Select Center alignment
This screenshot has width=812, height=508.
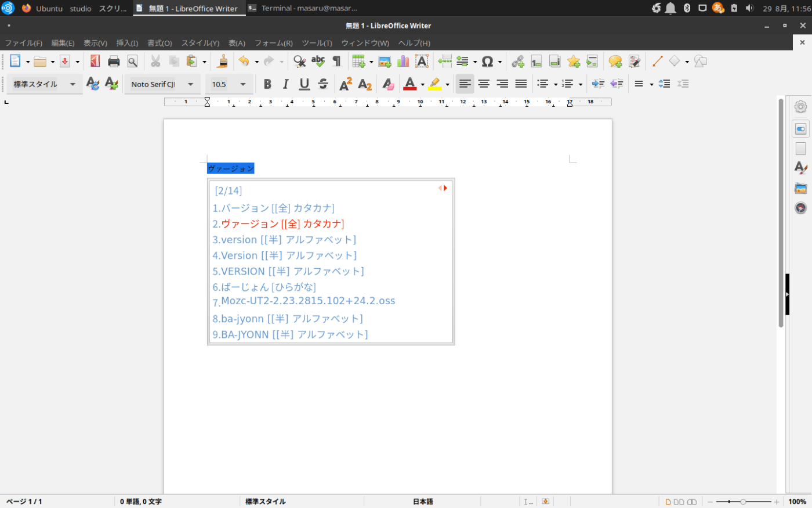484,84
